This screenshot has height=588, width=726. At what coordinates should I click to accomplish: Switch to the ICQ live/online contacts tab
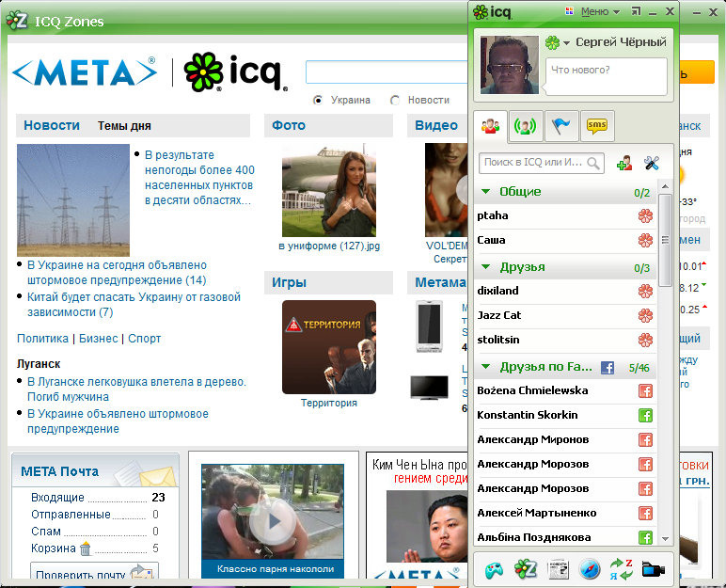526,125
